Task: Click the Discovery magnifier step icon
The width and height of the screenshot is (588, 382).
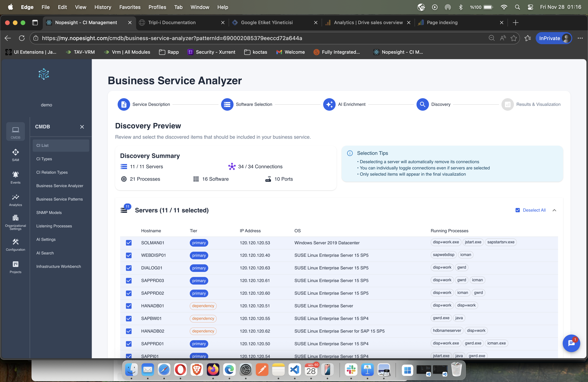Action: point(422,104)
